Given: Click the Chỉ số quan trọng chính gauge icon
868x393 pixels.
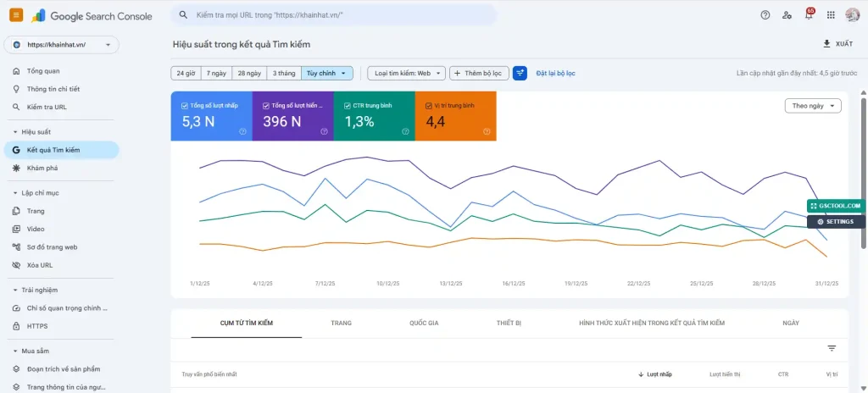Looking at the screenshot, I should coord(16,308).
